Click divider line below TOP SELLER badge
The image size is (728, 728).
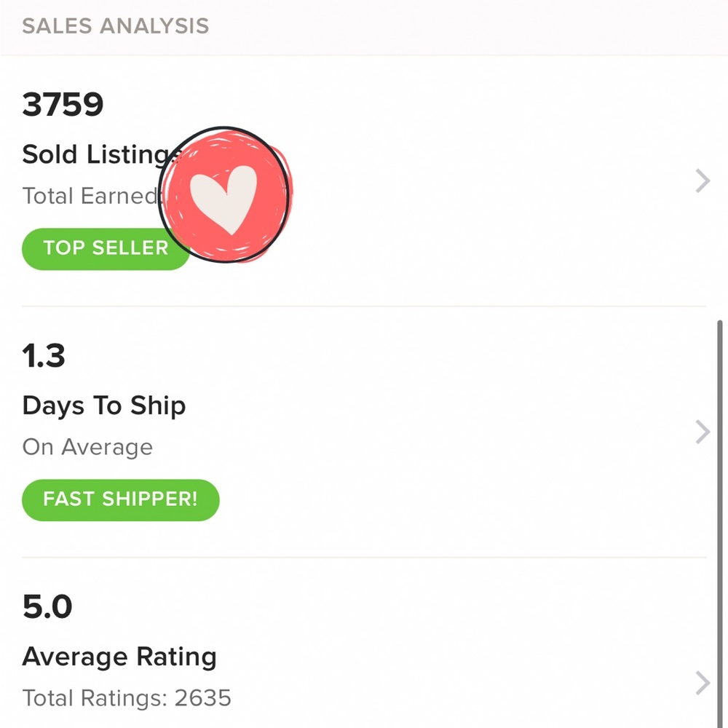point(364,306)
